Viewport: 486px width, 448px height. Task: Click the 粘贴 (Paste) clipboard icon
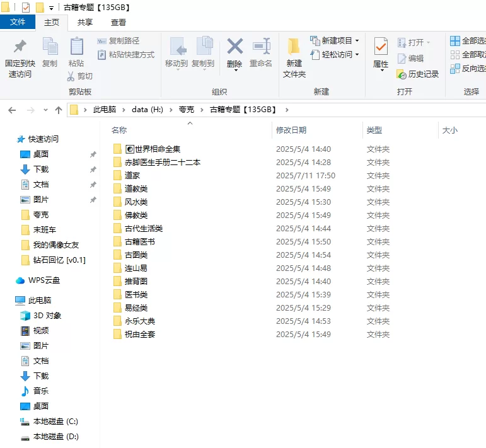pos(76,47)
